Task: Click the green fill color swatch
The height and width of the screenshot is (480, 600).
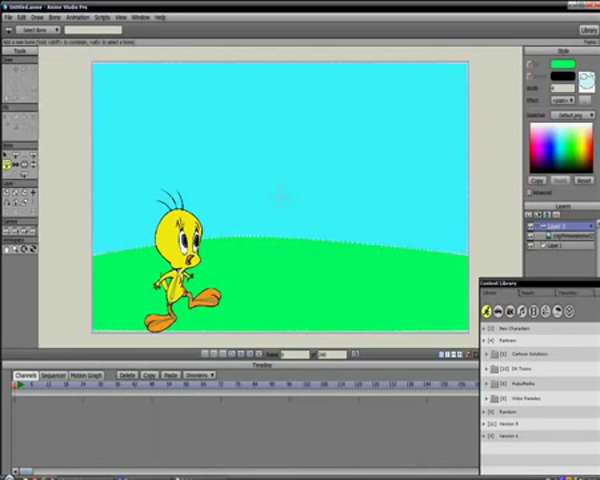Action: pyautogui.click(x=563, y=64)
